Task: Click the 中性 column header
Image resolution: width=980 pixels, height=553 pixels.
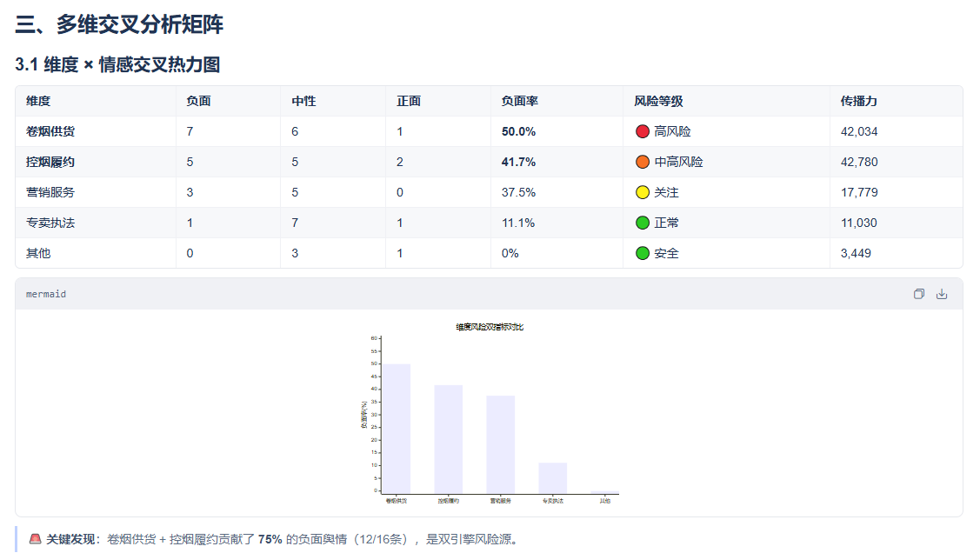Action: pyautogui.click(x=303, y=101)
